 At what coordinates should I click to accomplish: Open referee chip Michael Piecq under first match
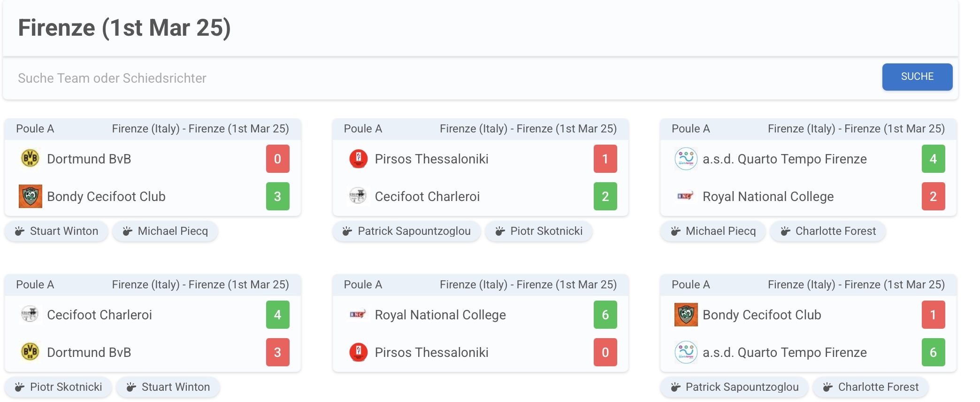coord(165,231)
